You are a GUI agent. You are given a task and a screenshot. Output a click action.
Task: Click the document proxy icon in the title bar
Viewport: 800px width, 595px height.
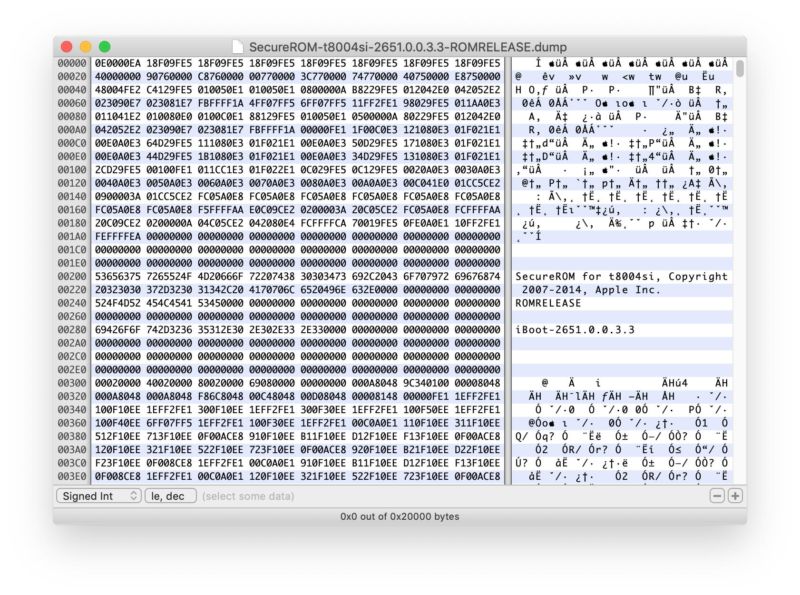click(237, 46)
